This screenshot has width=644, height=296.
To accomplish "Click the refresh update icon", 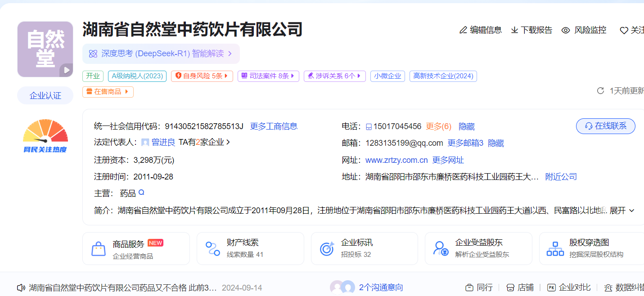I will point(600,91).
